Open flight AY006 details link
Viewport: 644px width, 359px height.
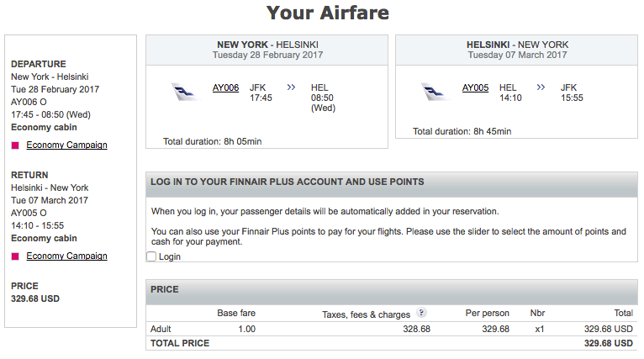(x=225, y=87)
